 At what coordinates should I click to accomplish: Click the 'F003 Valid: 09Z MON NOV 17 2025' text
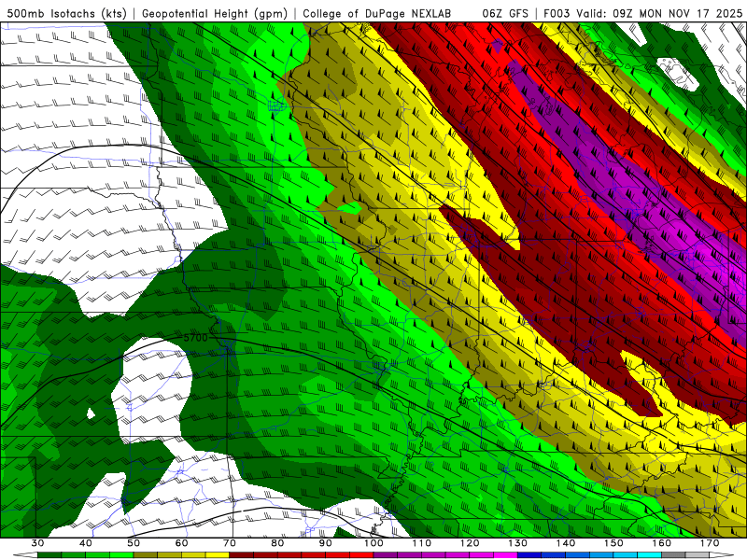[642, 13]
